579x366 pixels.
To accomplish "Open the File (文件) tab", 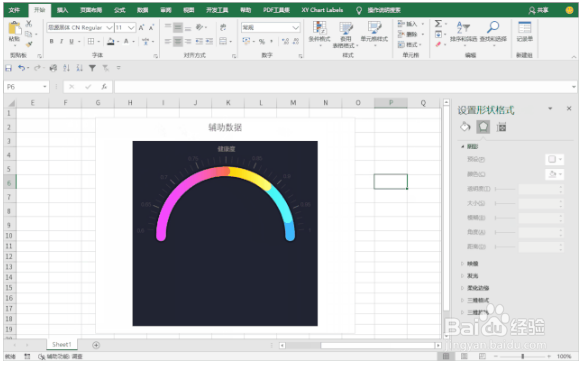I will (x=14, y=10).
